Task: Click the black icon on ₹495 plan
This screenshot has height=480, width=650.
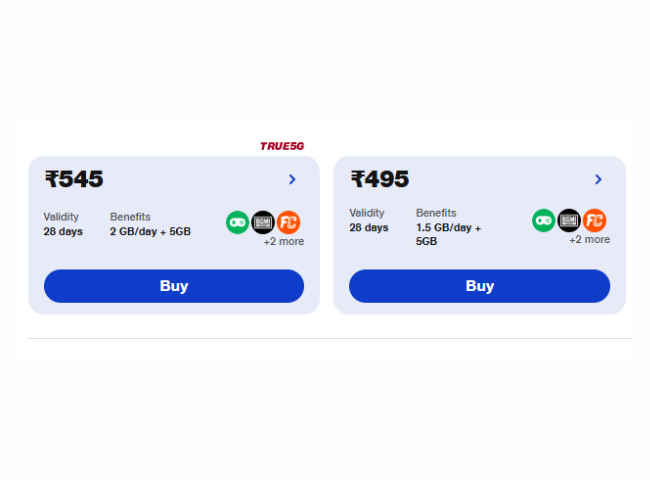Action: [569, 221]
